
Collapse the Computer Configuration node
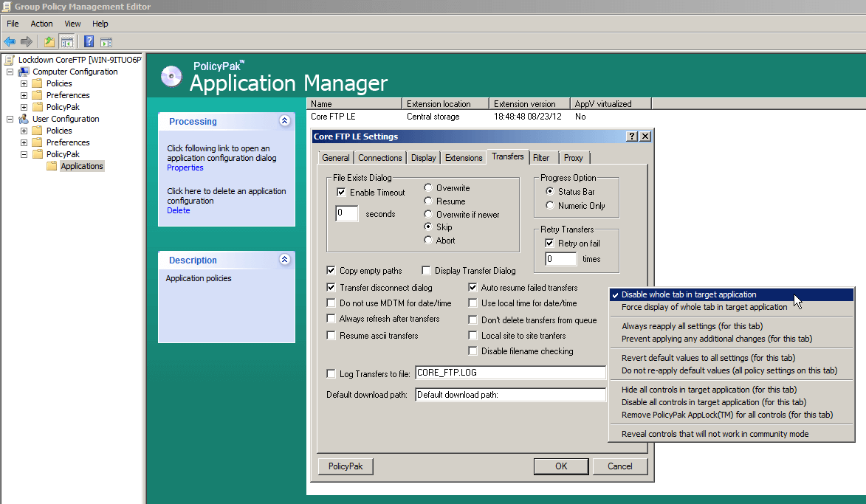tap(10, 72)
